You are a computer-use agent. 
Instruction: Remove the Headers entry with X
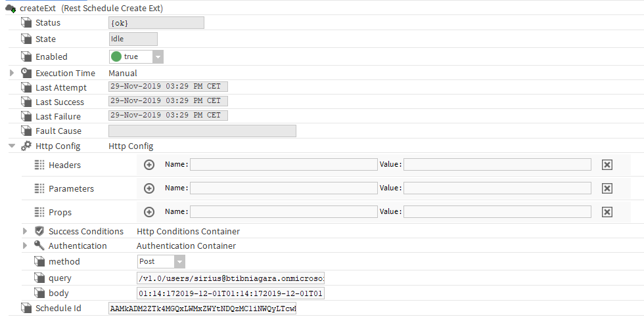tap(607, 165)
